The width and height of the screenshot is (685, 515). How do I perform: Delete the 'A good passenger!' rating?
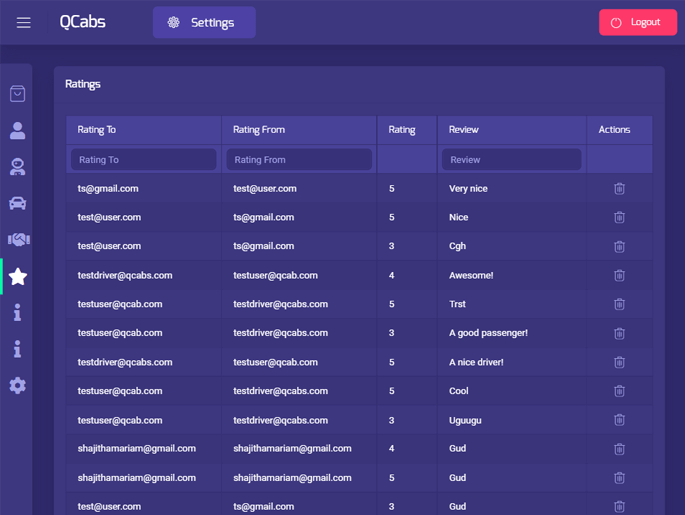pos(619,333)
